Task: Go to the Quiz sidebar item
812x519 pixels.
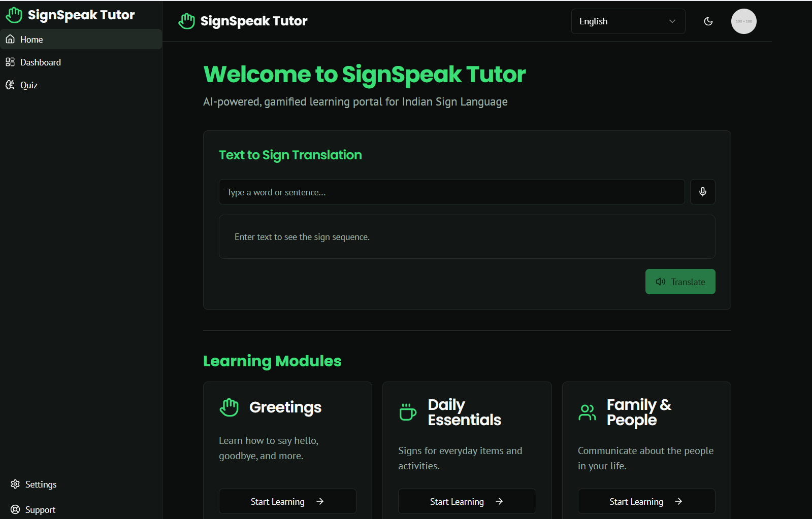Action: click(x=81, y=85)
